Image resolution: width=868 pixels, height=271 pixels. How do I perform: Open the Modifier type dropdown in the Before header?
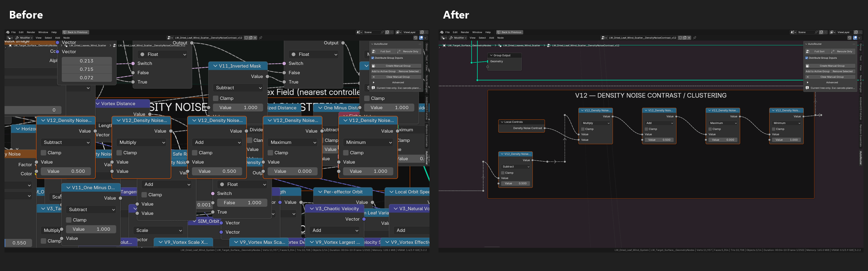24,38
